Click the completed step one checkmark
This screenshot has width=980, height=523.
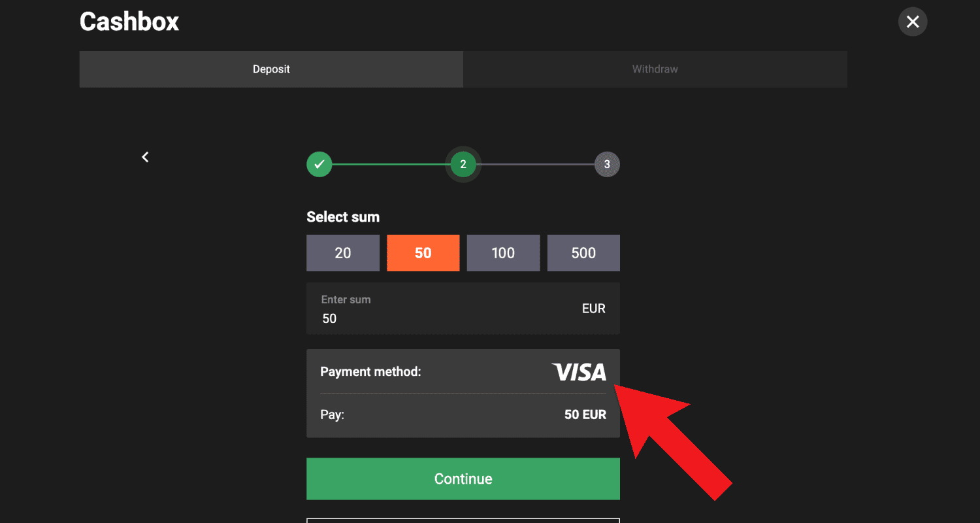click(319, 164)
